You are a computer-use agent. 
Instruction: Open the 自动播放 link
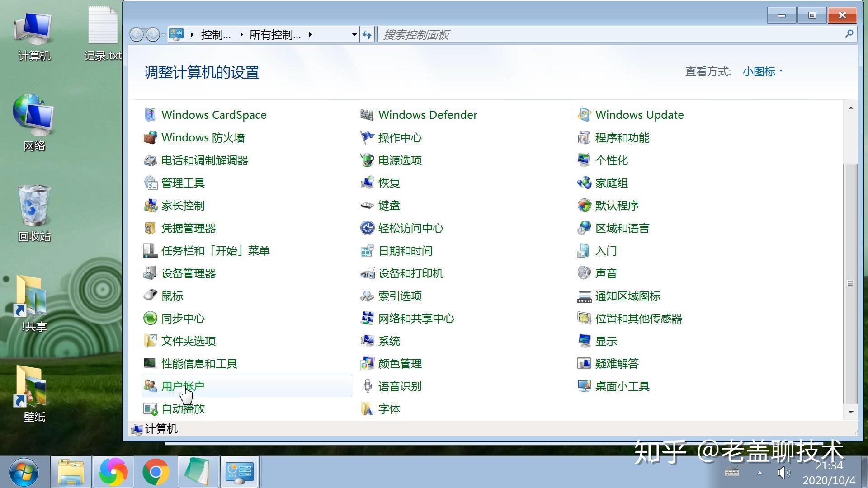183,409
